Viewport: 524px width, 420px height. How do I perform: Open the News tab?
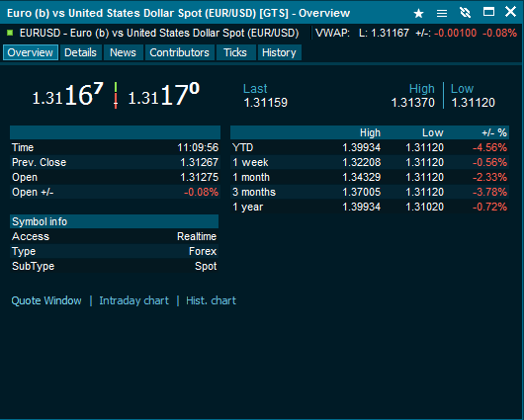pos(123,52)
